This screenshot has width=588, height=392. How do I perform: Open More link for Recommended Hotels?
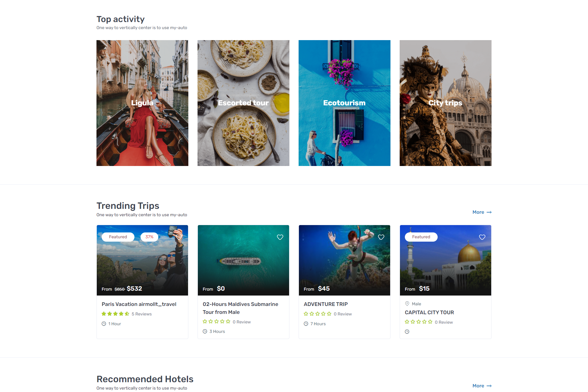click(x=478, y=386)
